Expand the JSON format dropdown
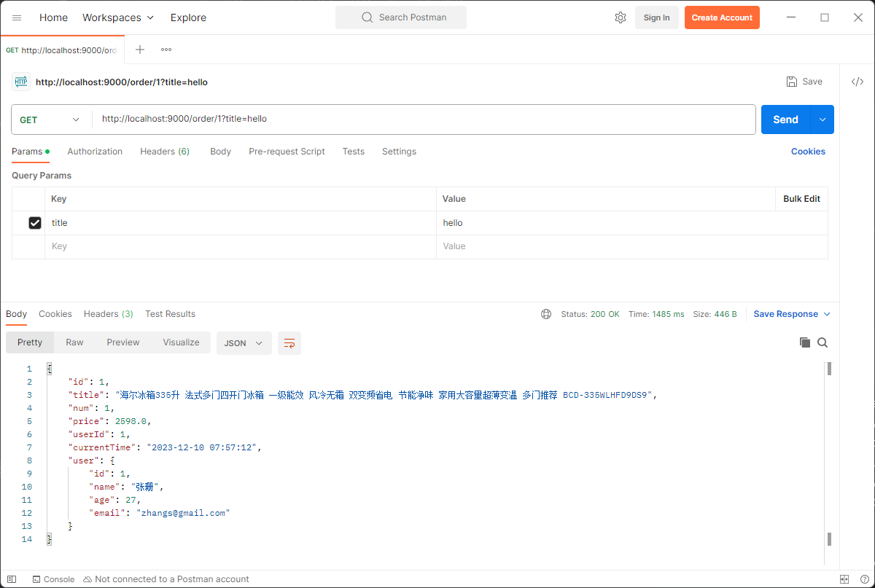 pos(244,343)
